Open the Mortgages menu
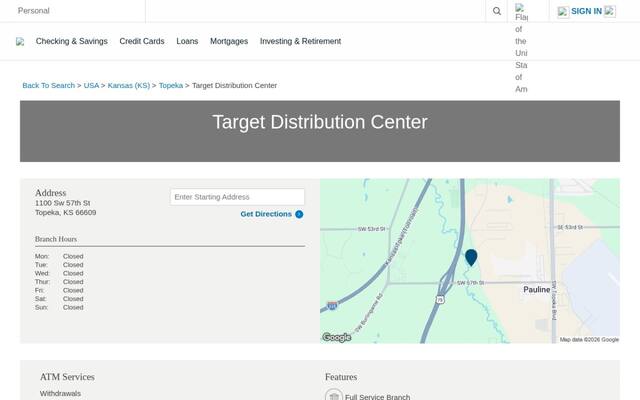Viewport: 640px width, 400px height. (x=229, y=41)
